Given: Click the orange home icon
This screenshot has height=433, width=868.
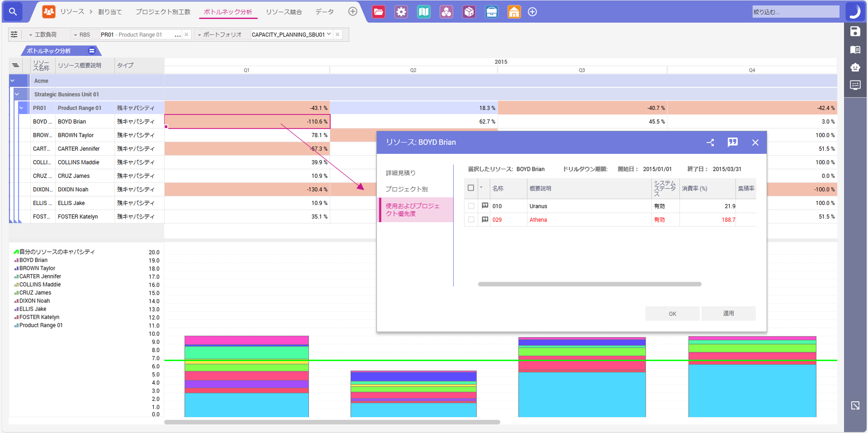Looking at the screenshot, I should click(x=514, y=12).
